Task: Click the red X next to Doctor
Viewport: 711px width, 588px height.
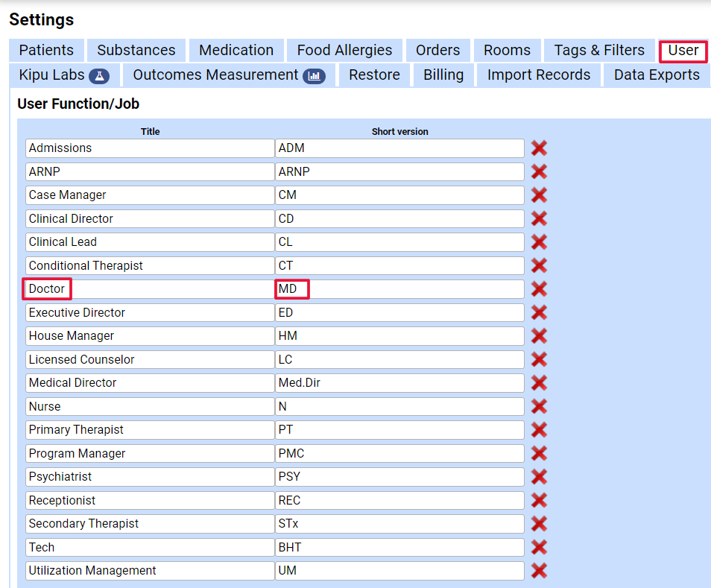Action: pos(539,289)
